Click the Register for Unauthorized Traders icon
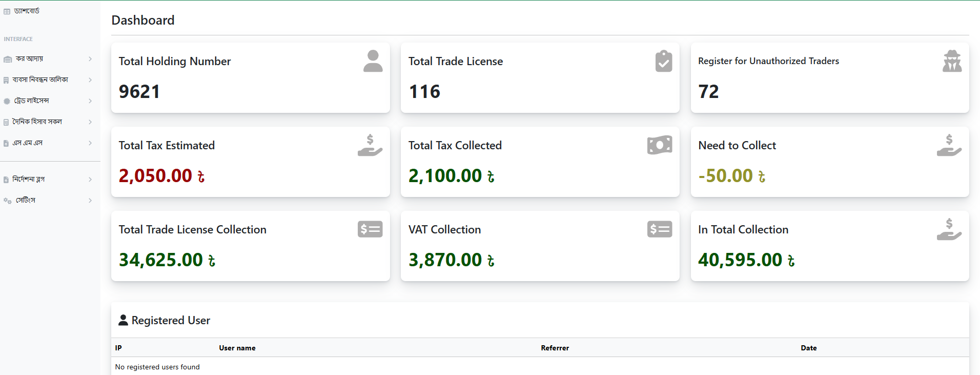This screenshot has width=980, height=375. (x=952, y=61)
